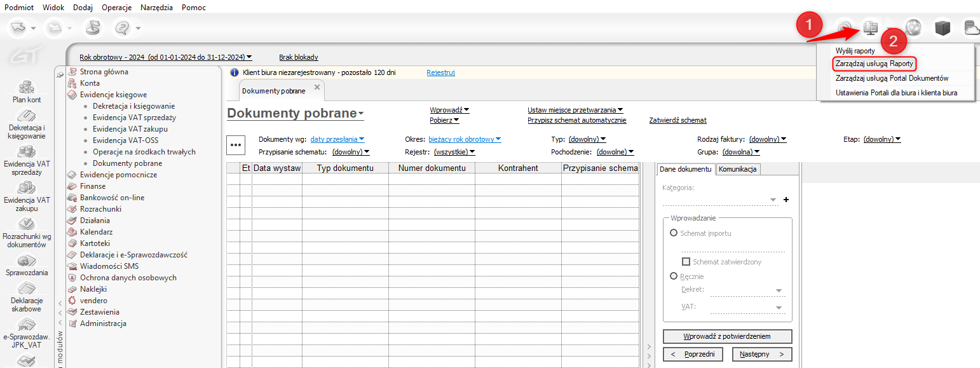Select Schemat importu radio button
This screenshot has width=980, height=368.
coord(674,233)
